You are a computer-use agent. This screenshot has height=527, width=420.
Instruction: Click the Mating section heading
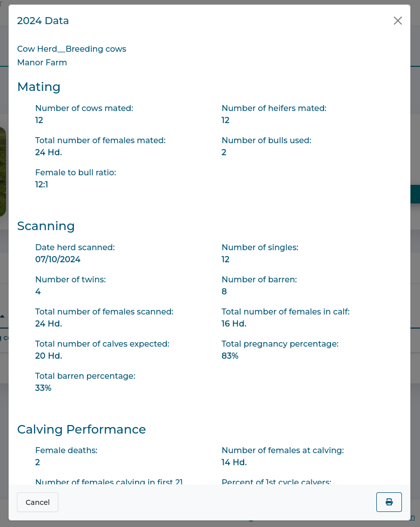(x=39, y=87)
